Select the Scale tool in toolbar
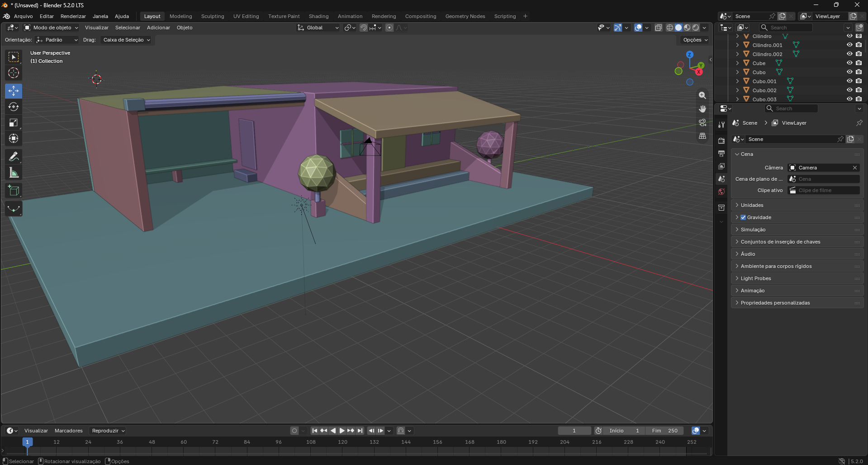The width and height of the screenshot is (868, 465). pos(14,122)
